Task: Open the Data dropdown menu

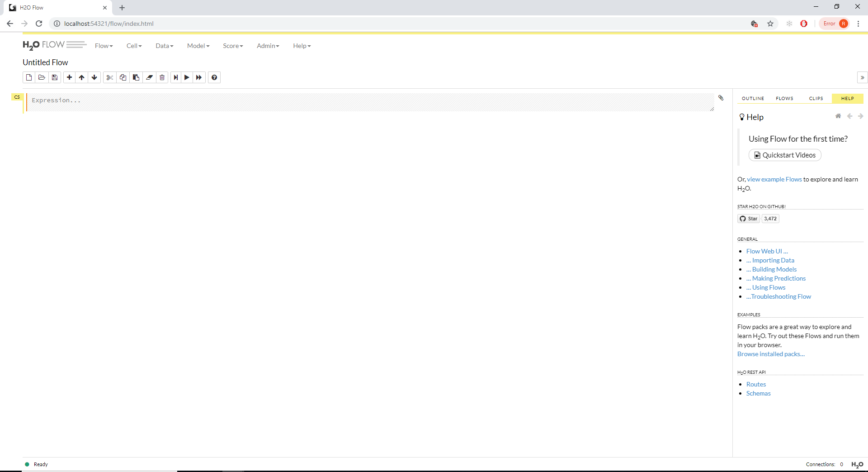Action: [165, 46]
